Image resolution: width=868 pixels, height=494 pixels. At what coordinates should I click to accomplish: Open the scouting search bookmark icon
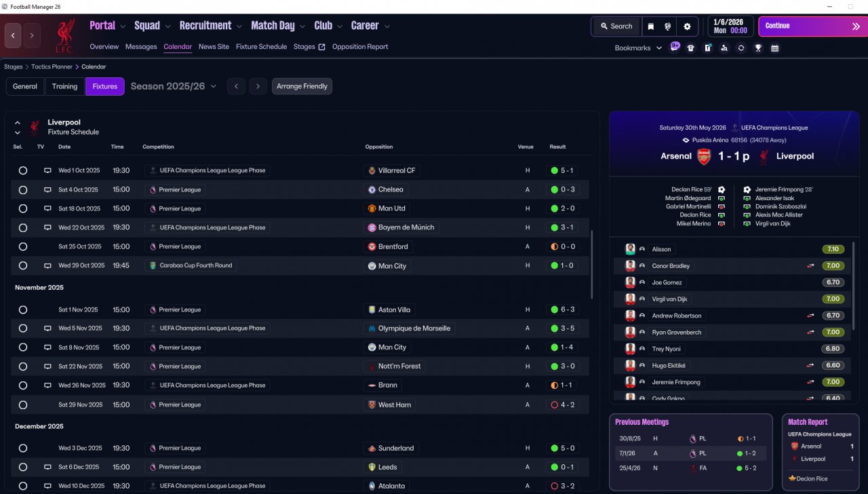click(724, 48)
